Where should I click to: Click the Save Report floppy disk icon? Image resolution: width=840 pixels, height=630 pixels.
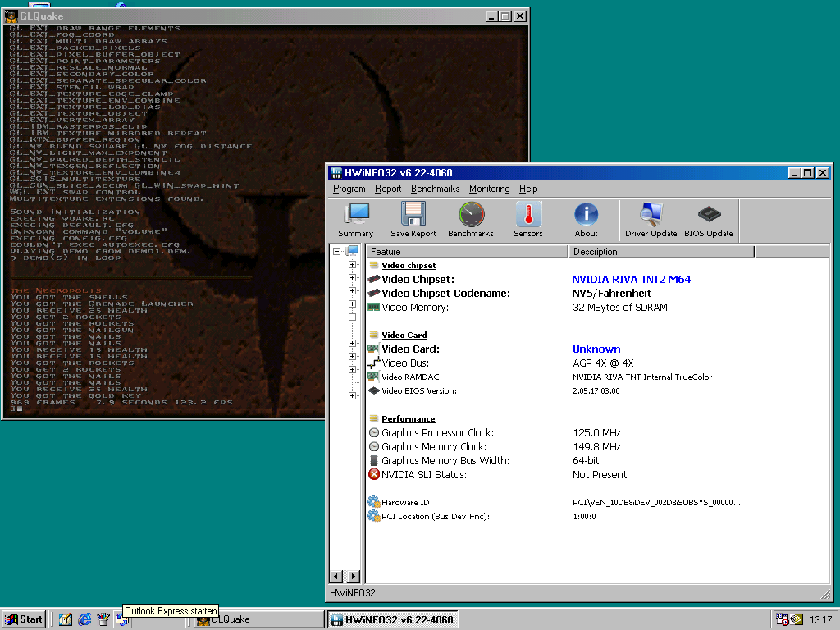(413, 220)
